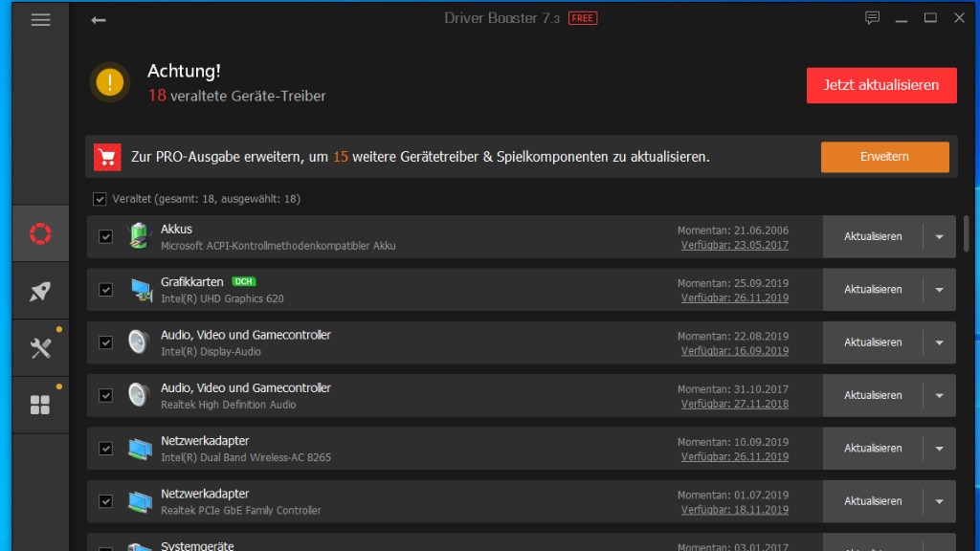
Task: Click the 'Systemgeräte' row title
Action: coord(197,546)
